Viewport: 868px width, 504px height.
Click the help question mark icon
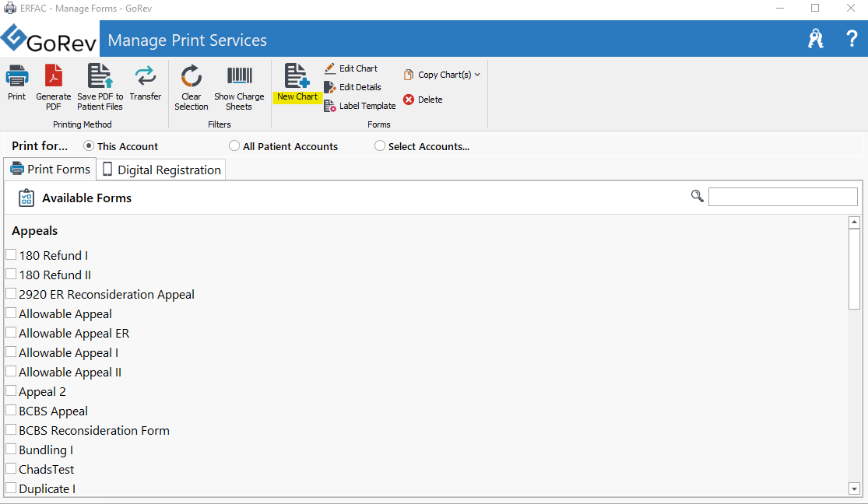(x=852, y=39)
